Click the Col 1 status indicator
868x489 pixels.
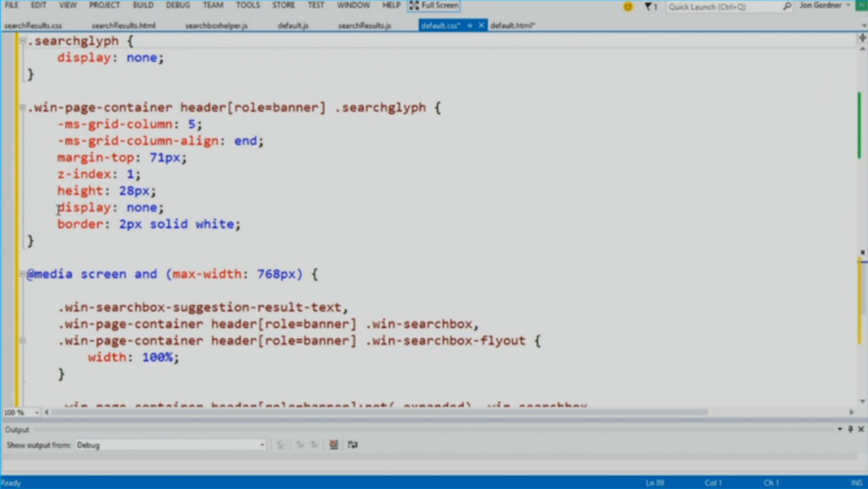tap(713, 483)
